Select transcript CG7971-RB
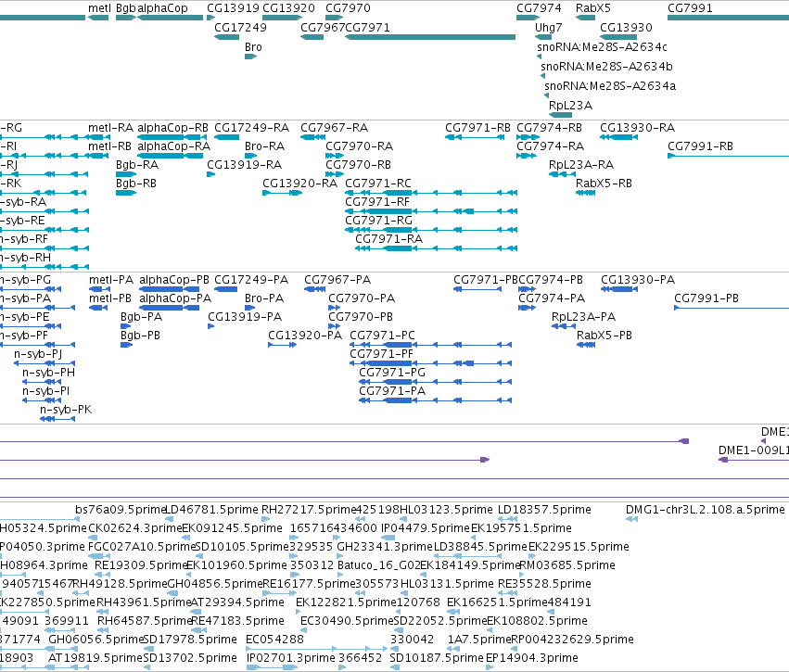Screen dimensions: 789x672 [x=475, y=137]
